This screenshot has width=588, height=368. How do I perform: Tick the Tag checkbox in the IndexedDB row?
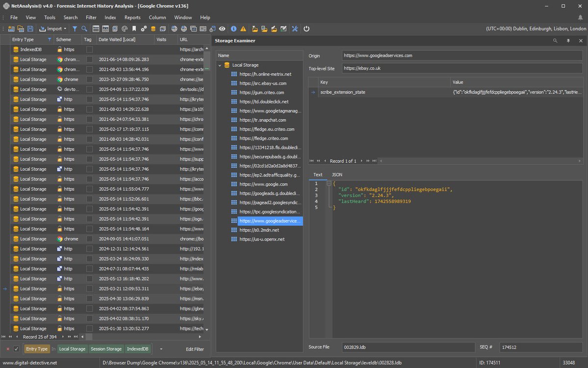coord(89,50)
